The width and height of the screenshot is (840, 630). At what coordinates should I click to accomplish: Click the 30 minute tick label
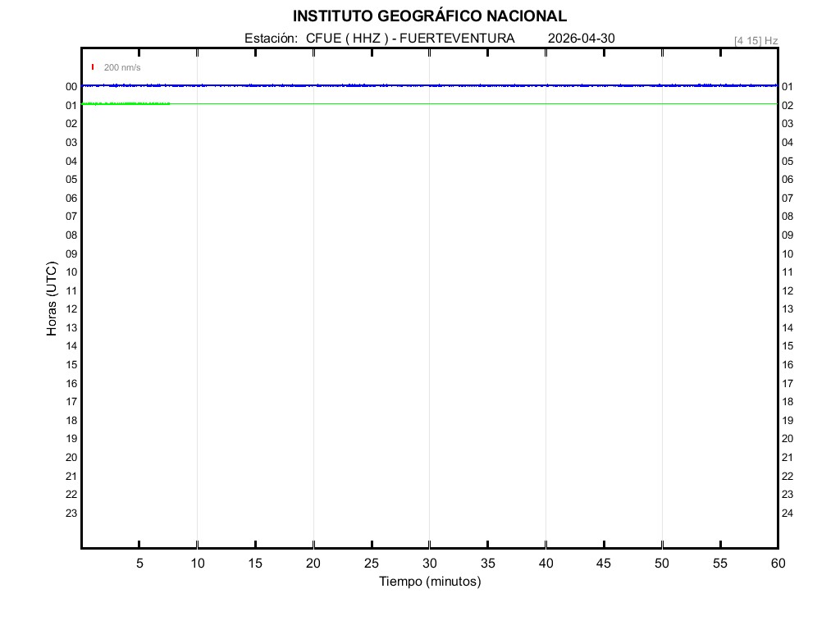[430, 564]
